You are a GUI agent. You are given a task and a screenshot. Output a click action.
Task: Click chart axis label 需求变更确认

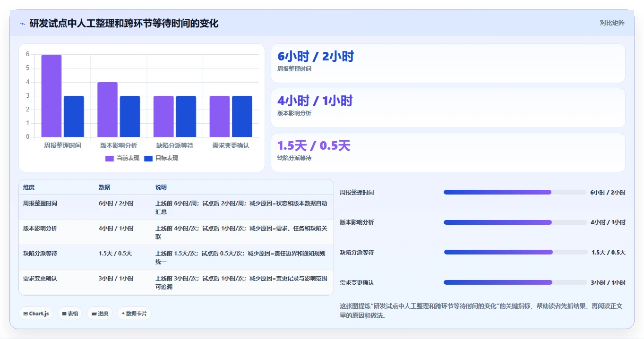point(231,146)
